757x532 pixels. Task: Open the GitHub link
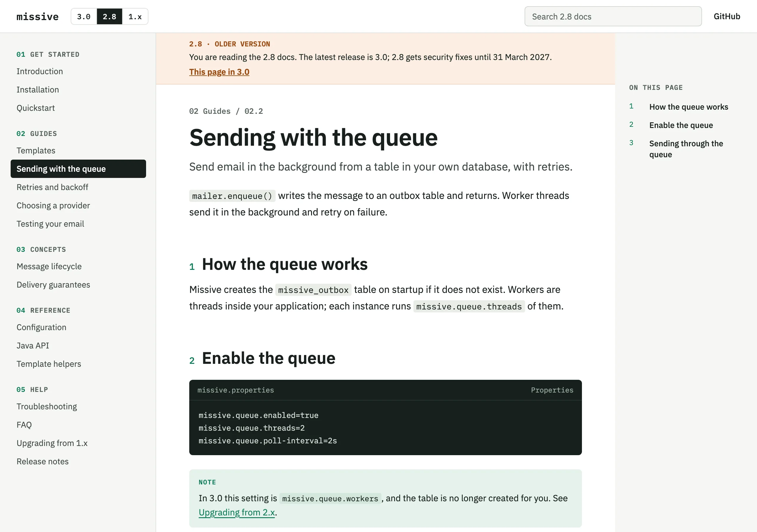coord(727,17)
